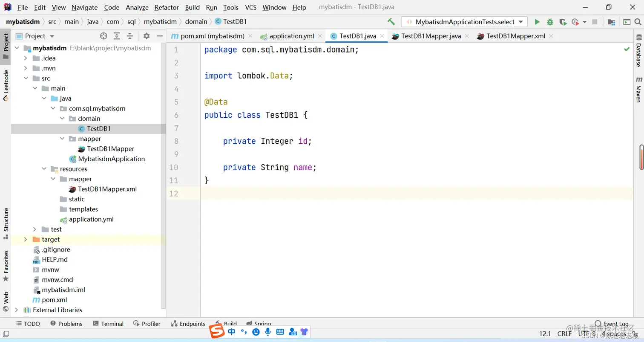Viewport: 644px width, 342px height.
Task: Open the Structure tool window
Action: point(6,223)
